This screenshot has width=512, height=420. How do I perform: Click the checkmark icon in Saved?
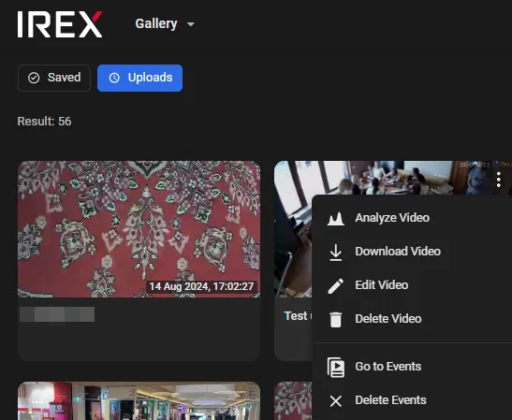(34, 78)
